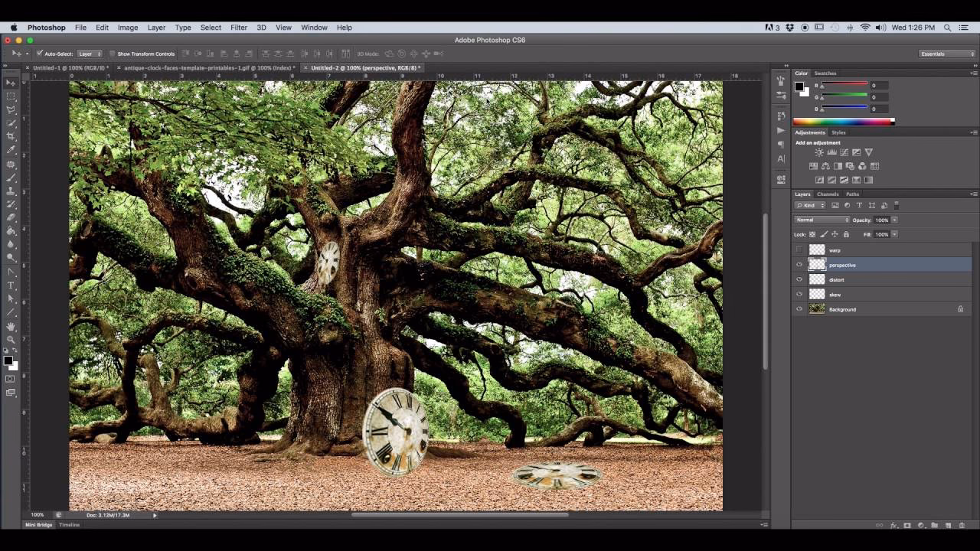Select the Rectangular Marquee tool
Screen dimensions: 980x551
point(11,96)
